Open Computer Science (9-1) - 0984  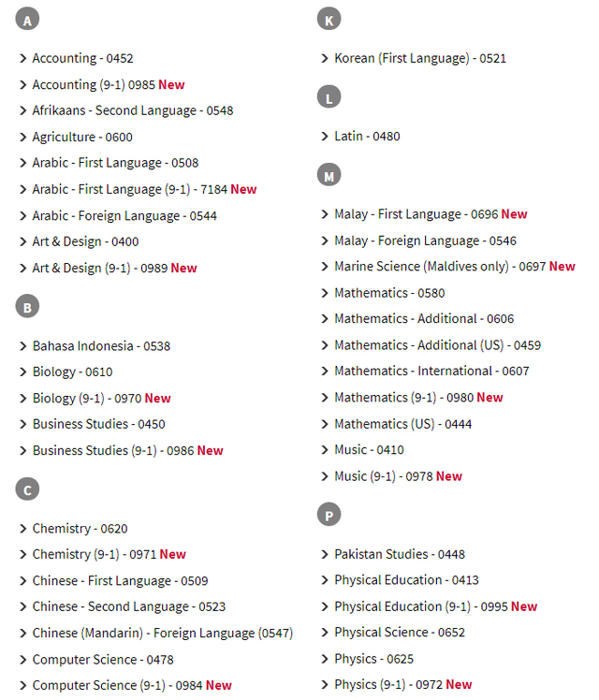pos(132,685)
